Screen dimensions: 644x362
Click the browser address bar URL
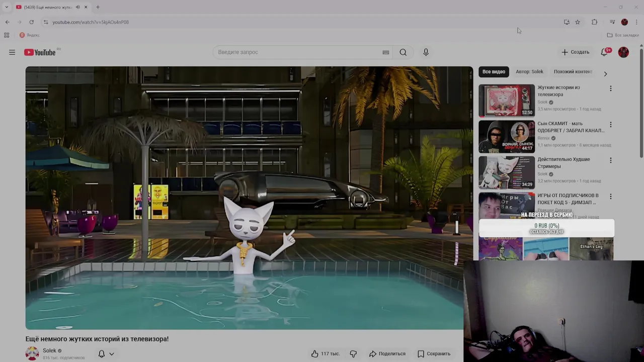91,22
